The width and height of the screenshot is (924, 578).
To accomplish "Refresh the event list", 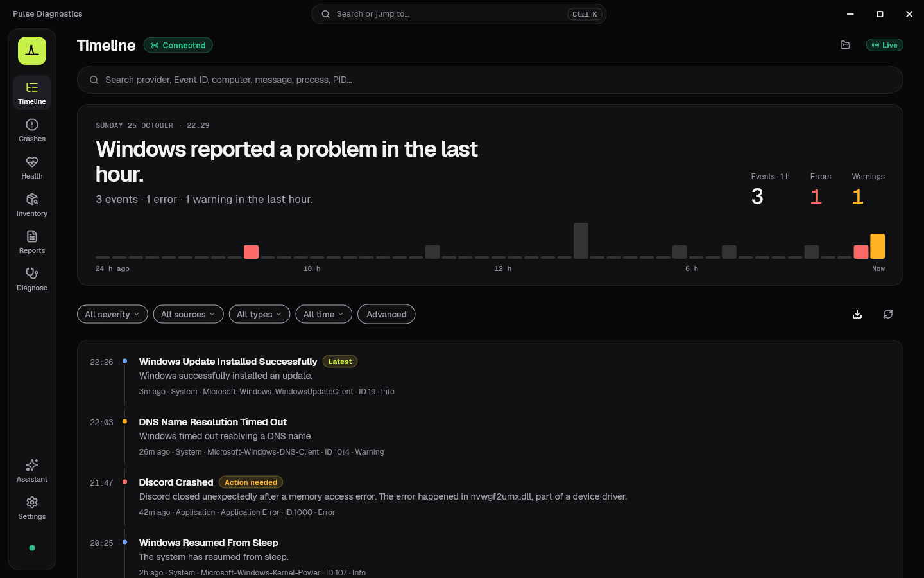I will 888,314.
